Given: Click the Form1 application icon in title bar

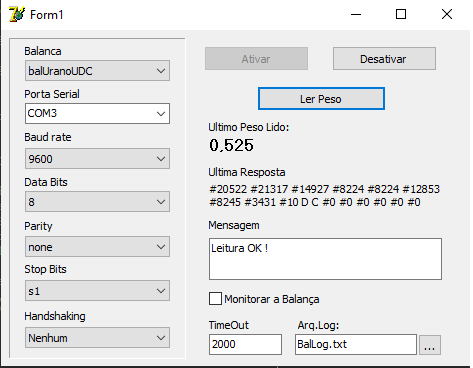Looking at the screenshot, I should [17, 14].
